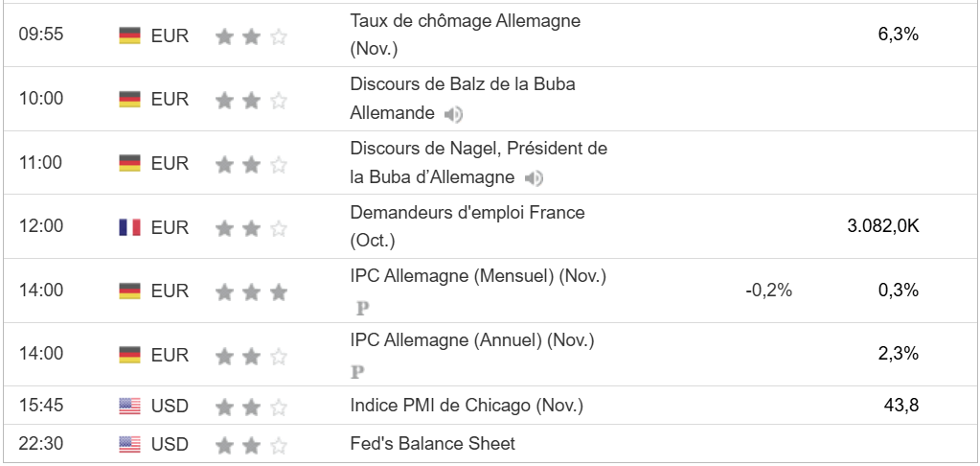Screen dimensions: 980x466
Task: Click the 3.082,0K previous value
Action: click(x=883, y=227)
